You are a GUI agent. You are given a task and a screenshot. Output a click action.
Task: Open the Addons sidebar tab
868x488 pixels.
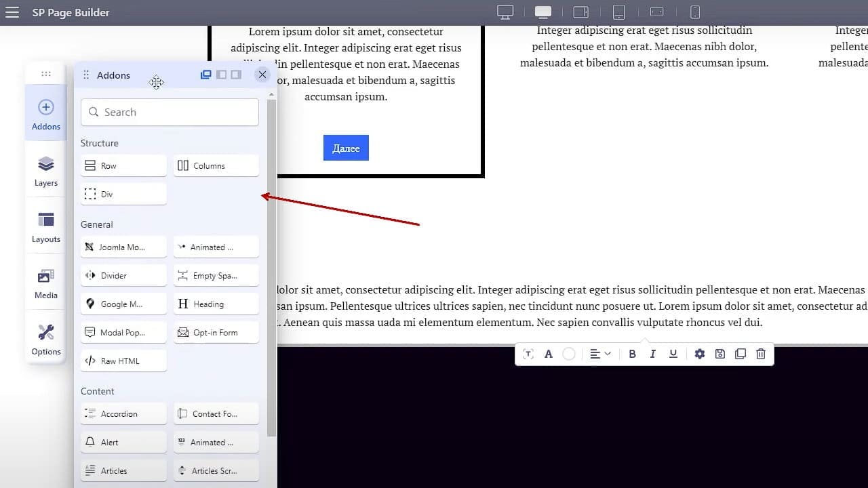[46, 115]
